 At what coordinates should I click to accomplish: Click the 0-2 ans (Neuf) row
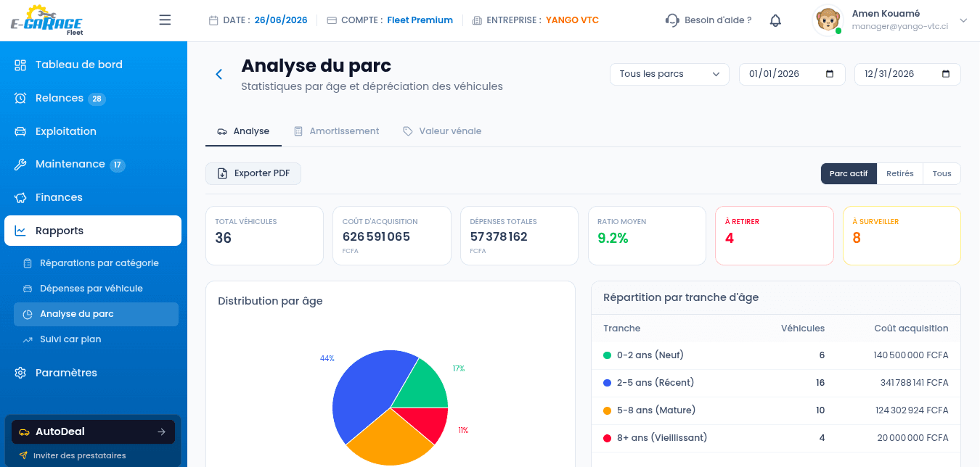[776, 355]
